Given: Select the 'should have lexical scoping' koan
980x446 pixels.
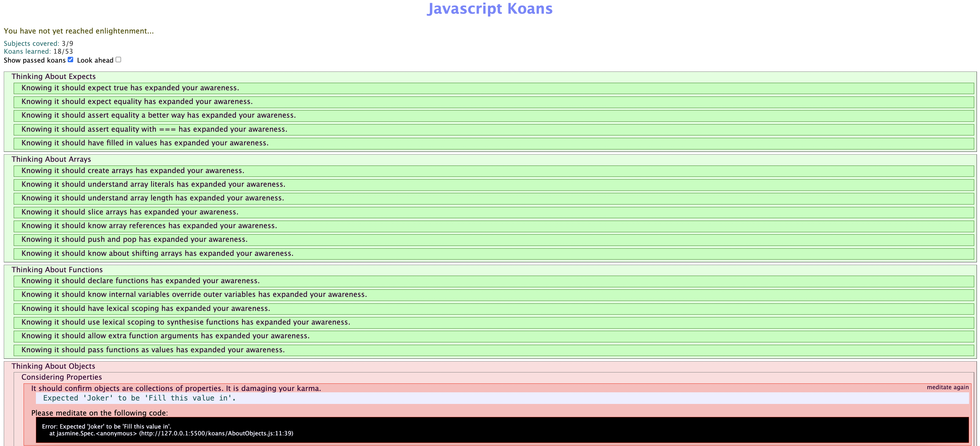Looking at the screenshot, I should 146,308.
